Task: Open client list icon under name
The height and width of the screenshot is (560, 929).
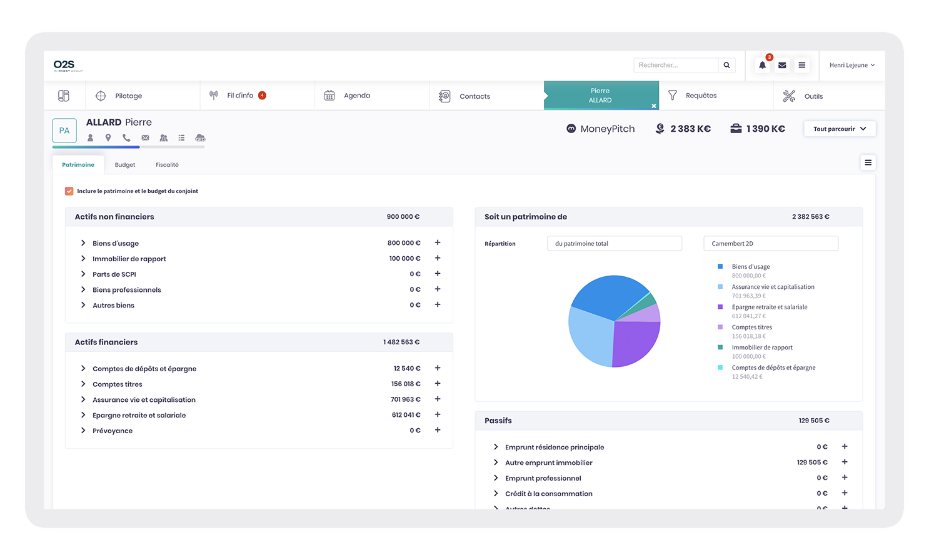Action: point(181,137)
